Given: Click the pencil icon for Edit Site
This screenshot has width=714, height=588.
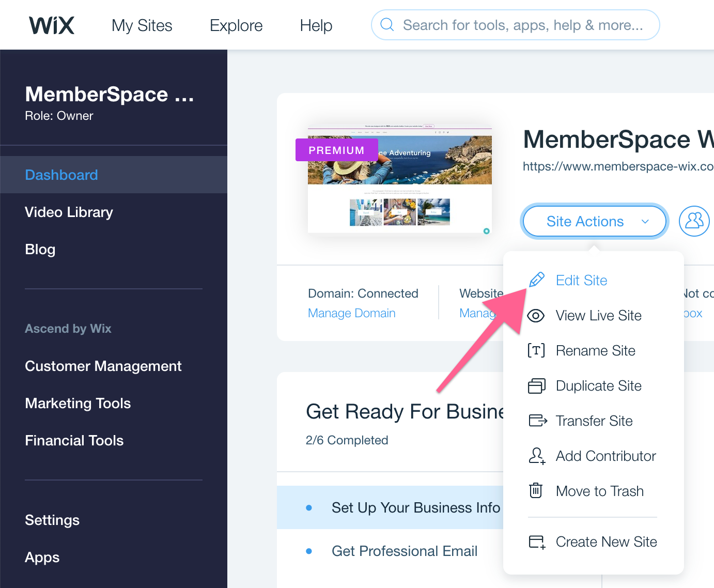Looking at the screenshot, I should 536,280.
